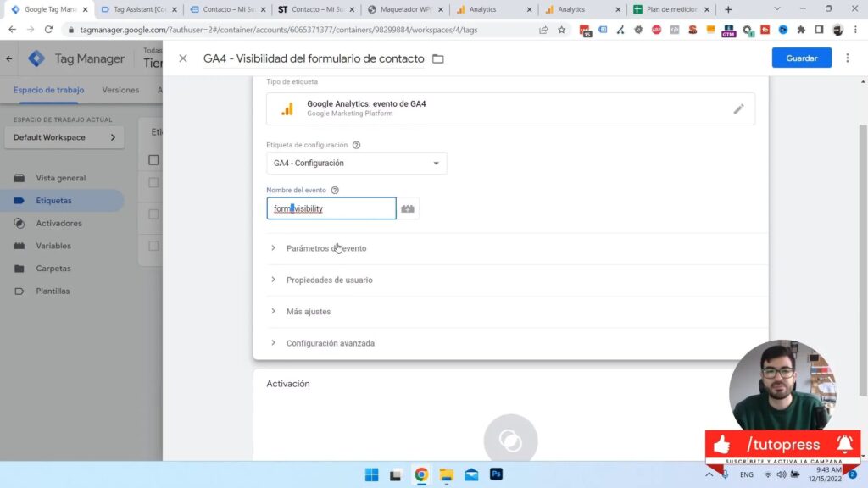Click the Google Analytics bar chart icon
This screenshot has height=488, width=868.
287,108
